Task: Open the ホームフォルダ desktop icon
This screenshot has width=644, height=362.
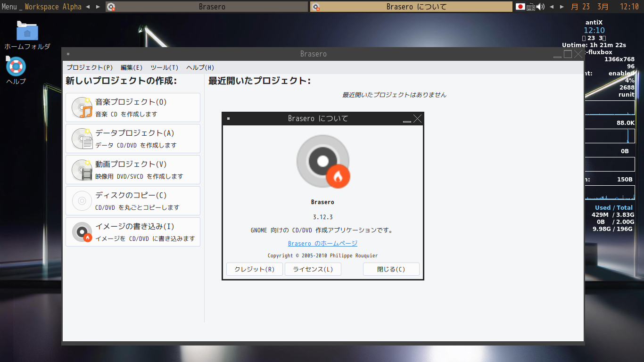Action: 27,35
